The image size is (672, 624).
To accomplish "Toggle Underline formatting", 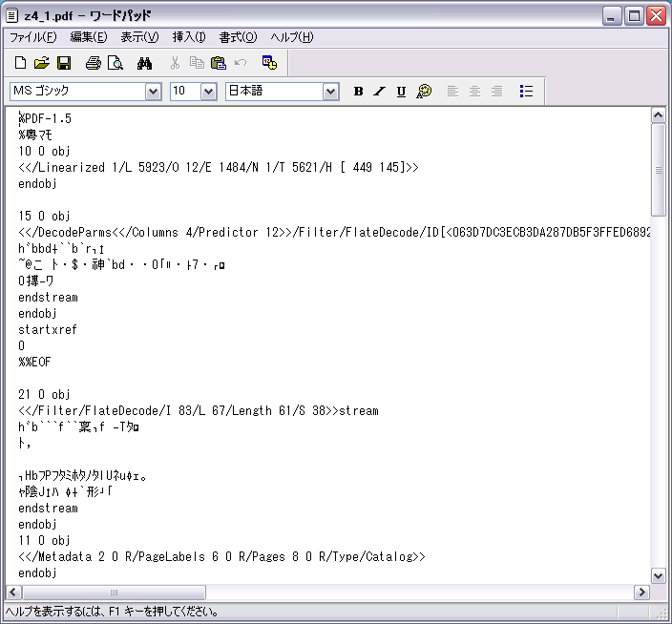I will click(x=401, y=92).
